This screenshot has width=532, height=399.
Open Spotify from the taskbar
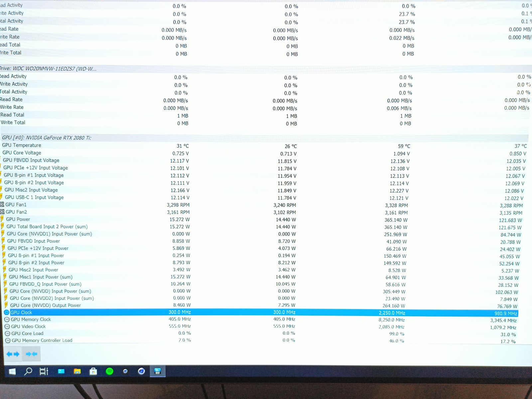(x=109, y=371)
